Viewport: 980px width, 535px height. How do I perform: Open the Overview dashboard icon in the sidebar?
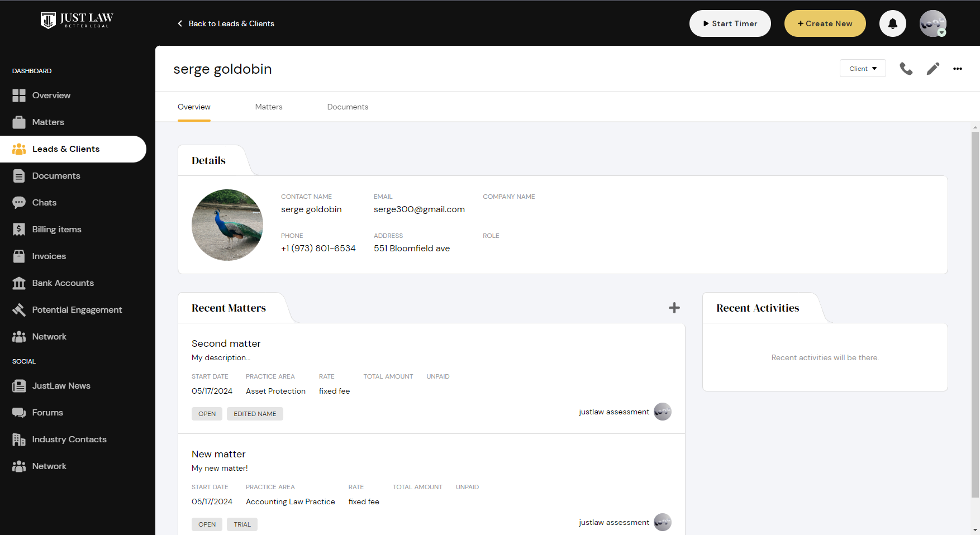pyautogui.click(x=19, y=95)
